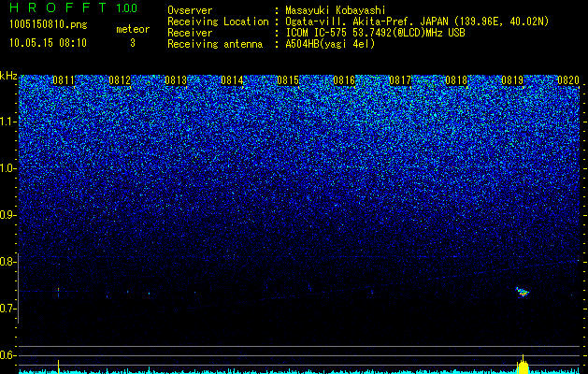Select the filename 1005150810.png
Image resolution: width=588 pixels, height=374 pixels.
(49, 24)
